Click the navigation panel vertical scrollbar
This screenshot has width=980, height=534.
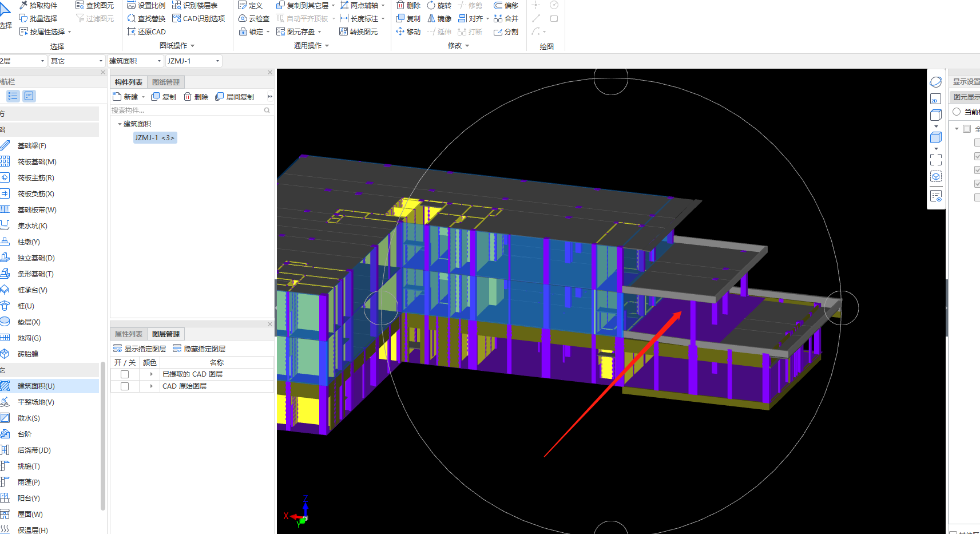(x=103, y=435)
